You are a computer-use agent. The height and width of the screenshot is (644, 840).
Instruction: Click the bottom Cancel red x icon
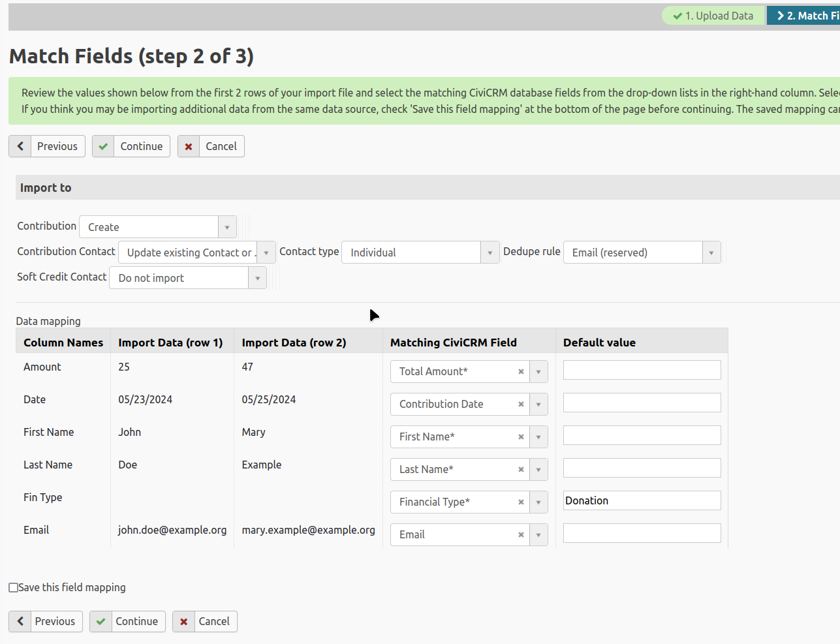pyautogui.click(x=184, y=622)
